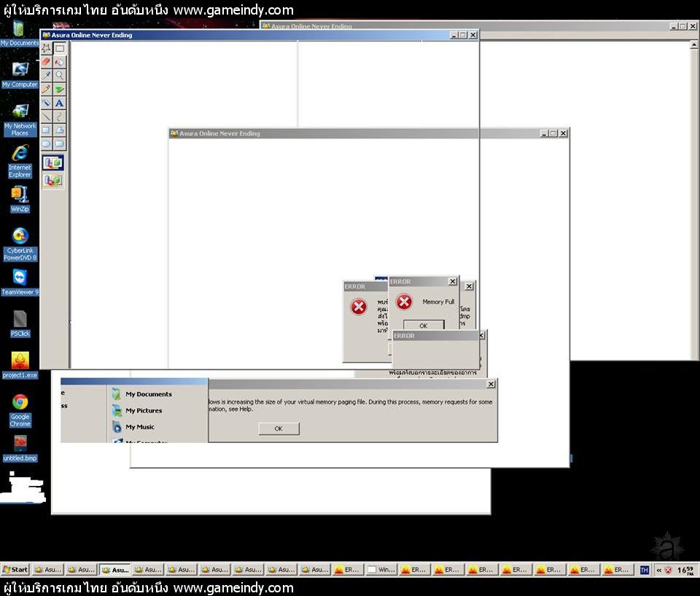This screenshot has width=700, height=596.
Task: Close the Memory Full ERROR dialog
Action: pyautogui.click(x=452, y=281)
